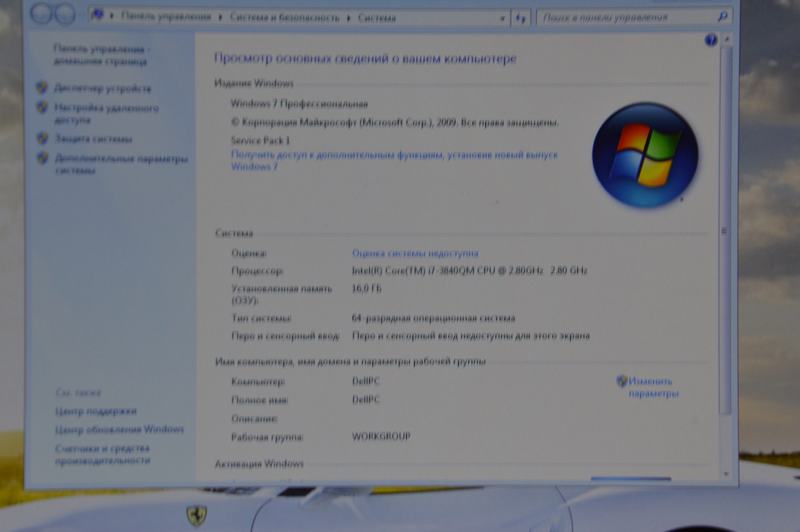Click the Back navigation arrow button
The width and height of the screenshot is (800, 532).
(41, 14)
